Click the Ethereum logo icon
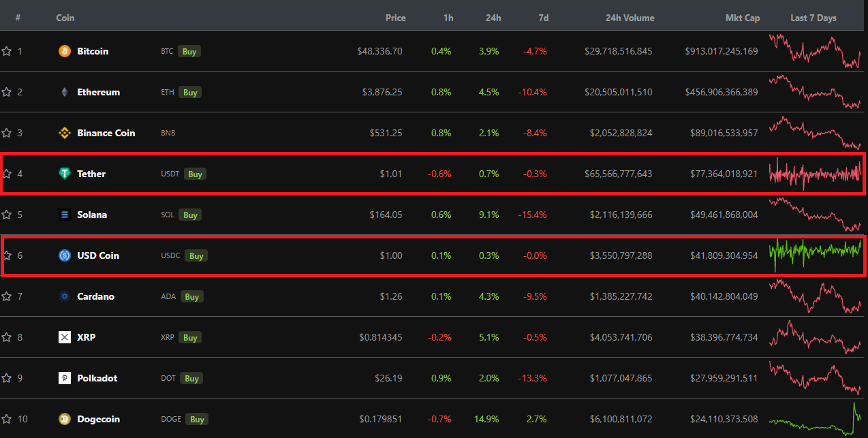The width and height of the screenshot is (868, 438). click(x=65, y=92)
